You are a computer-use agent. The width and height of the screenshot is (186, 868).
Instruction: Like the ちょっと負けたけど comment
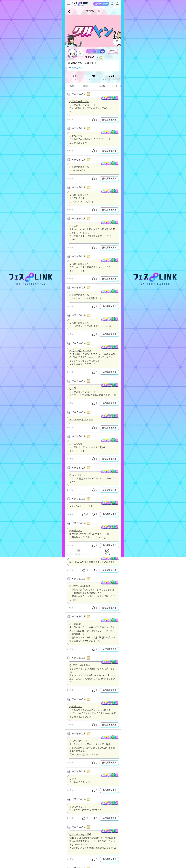(93, 120)
